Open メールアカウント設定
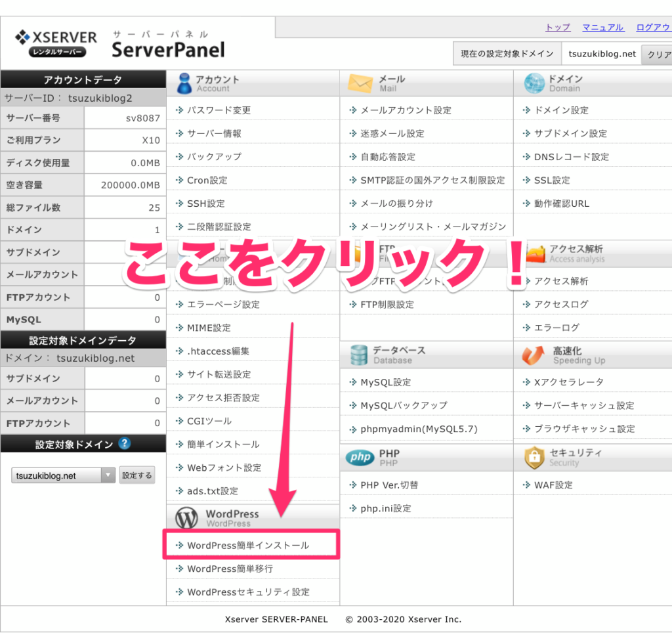The image size is (672, 633). (x=406, y=110)
